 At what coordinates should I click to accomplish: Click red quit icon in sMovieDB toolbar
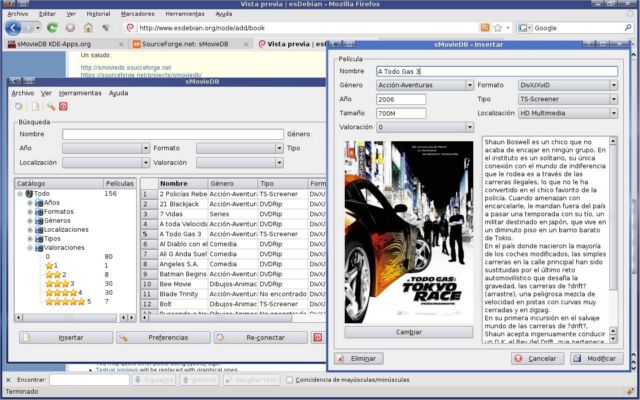(x=63, y=107)
